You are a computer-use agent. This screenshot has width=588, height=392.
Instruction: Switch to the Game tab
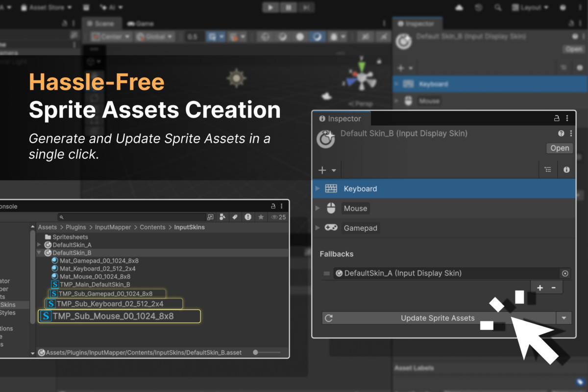tap(141, 24)
